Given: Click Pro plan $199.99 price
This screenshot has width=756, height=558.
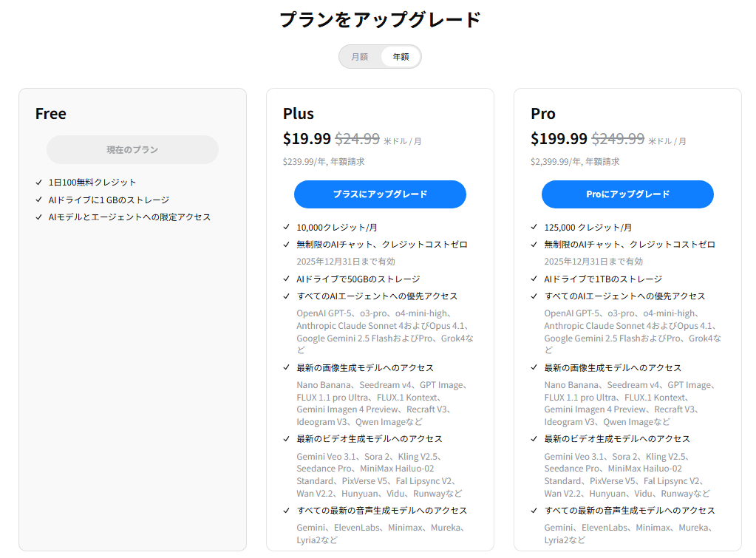Looking at the screenshot, I should coord(559,139).
